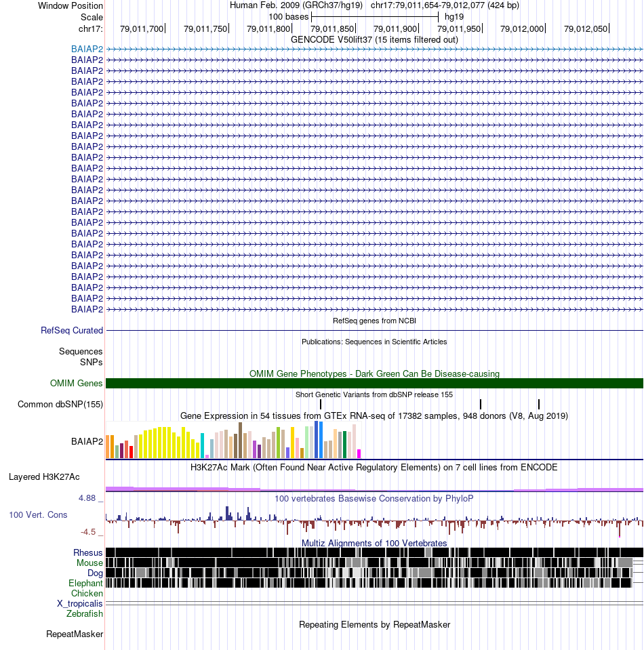The image size is (644, 650).
Task: Select the Dog alignment row label
Action: tap(95, 573)
